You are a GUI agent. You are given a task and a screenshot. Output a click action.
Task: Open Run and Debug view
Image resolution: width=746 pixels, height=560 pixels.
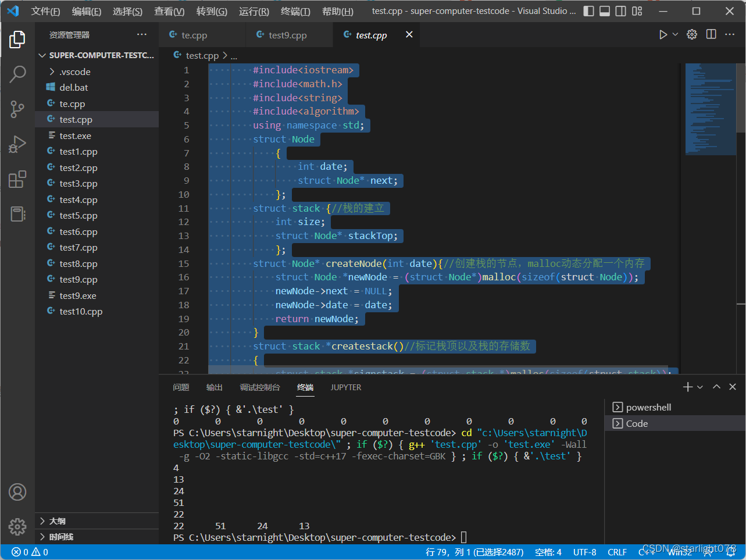(x=17, y=144)
